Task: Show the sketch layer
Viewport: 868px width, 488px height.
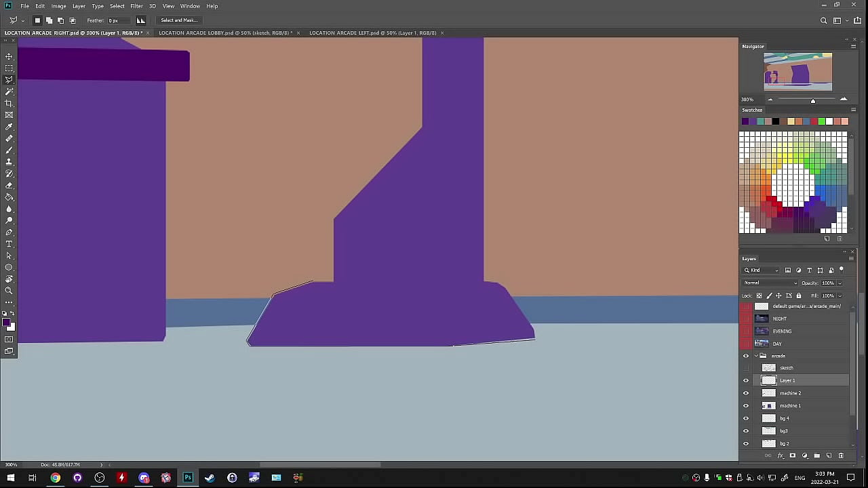Action: [x=746, y=368]
